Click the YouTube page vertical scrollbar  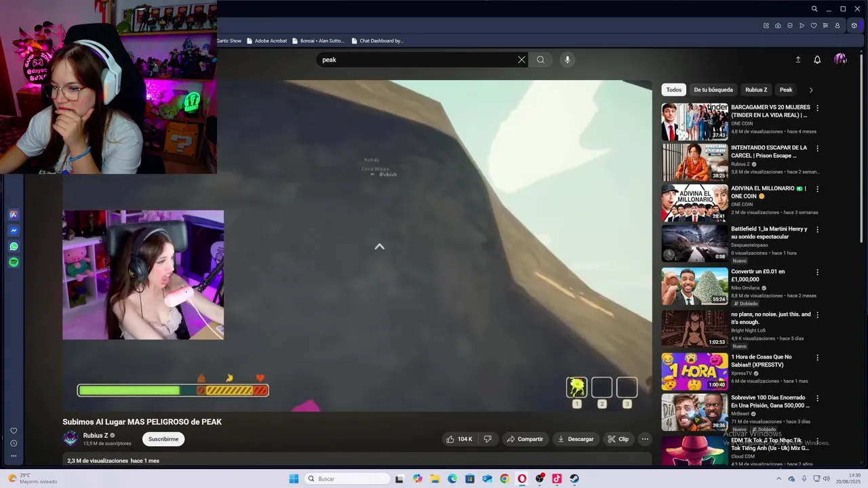tap(863, 149)
